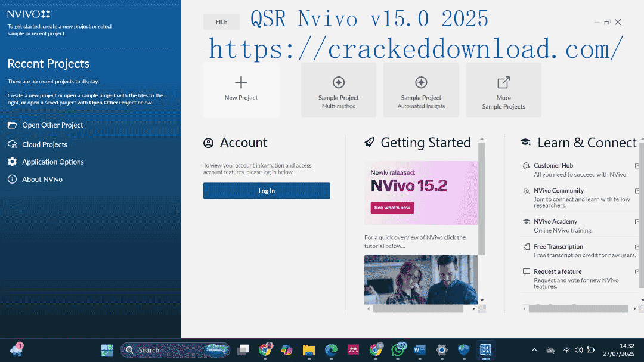The width and height of the screenshot is (644, 362).
Task: Click Learn & Connect horizontal scrollbar
Action: click(578, 308)
